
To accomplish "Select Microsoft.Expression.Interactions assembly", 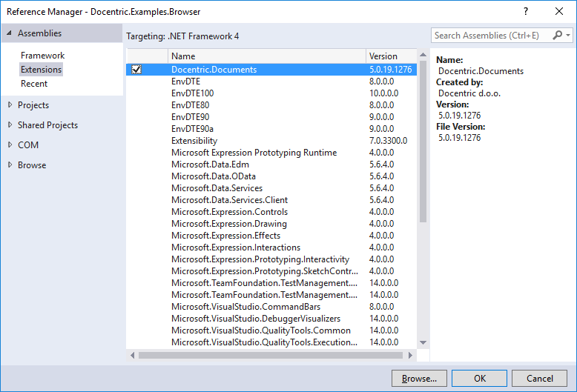I will click(x=271, y=247).
